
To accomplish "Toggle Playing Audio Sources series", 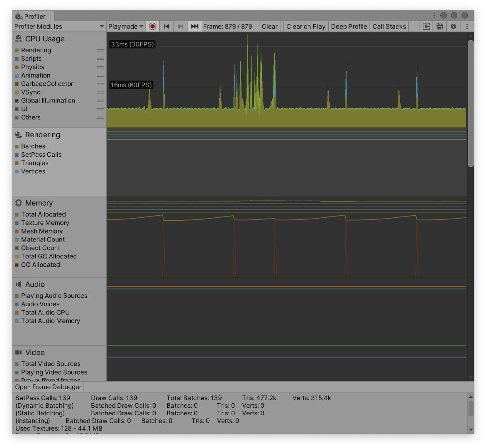I will pos(17,296).
